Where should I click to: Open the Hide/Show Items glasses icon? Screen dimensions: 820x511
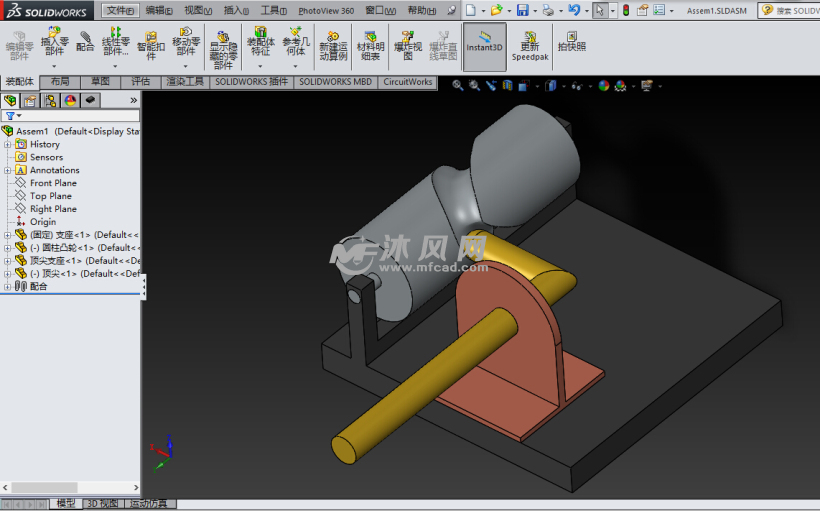pyautogui.click(x=576, y=85)
